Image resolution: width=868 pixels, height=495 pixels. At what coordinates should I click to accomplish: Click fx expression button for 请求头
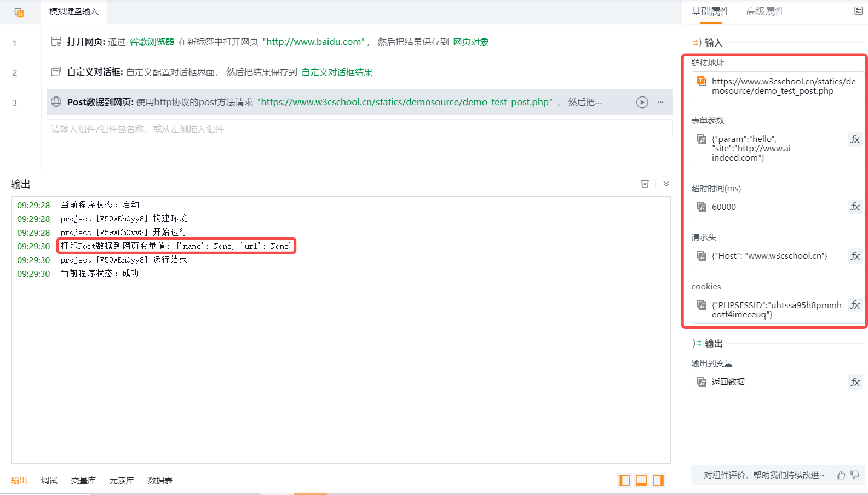pyautogui.click(x=855, y=255)
